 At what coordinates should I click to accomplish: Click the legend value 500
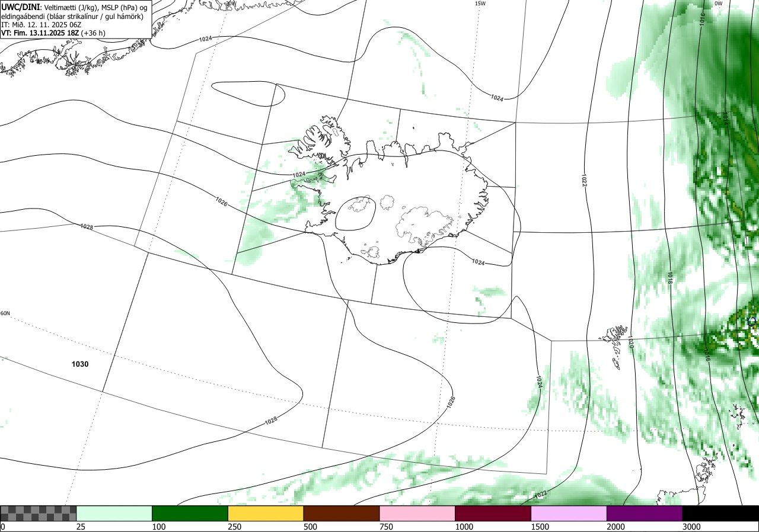[x=310, y=527]
